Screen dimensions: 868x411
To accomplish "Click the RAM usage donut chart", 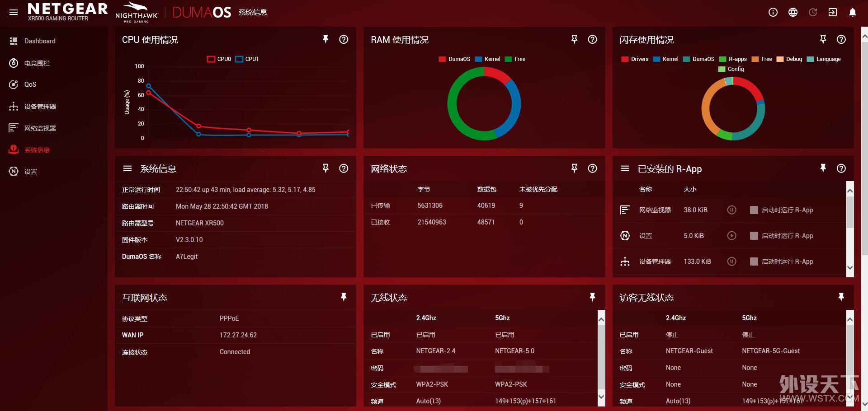I will pos(484,103).
